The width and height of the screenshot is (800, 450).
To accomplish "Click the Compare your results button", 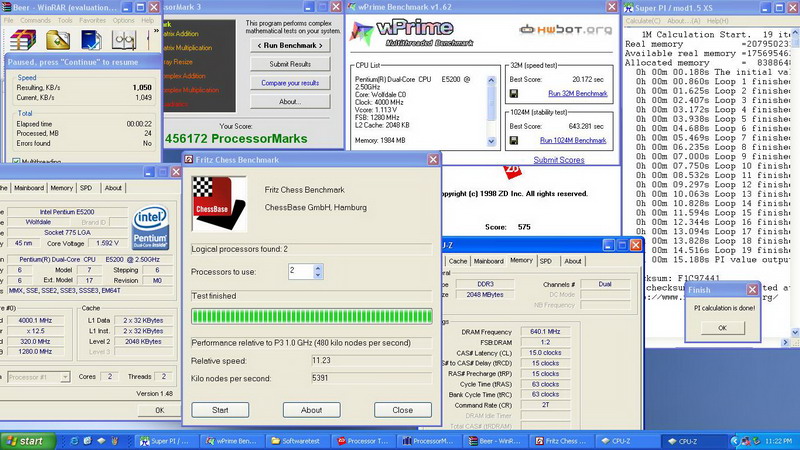I will pyautogui.click(x=290, y=83).
